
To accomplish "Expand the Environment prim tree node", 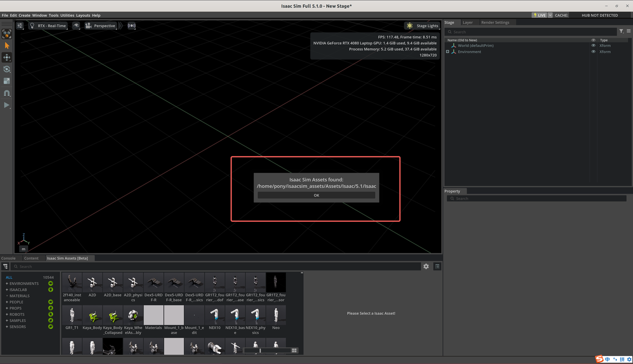I will (448, 51).
